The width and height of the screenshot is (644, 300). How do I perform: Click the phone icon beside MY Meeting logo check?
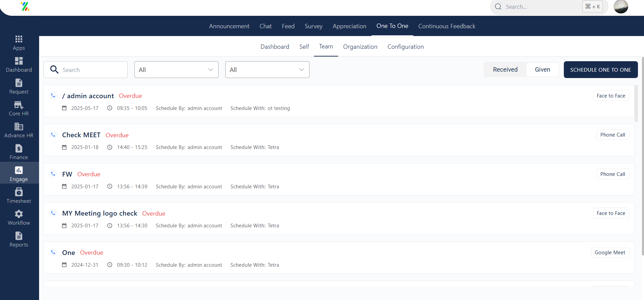click(x=53, y=213)
